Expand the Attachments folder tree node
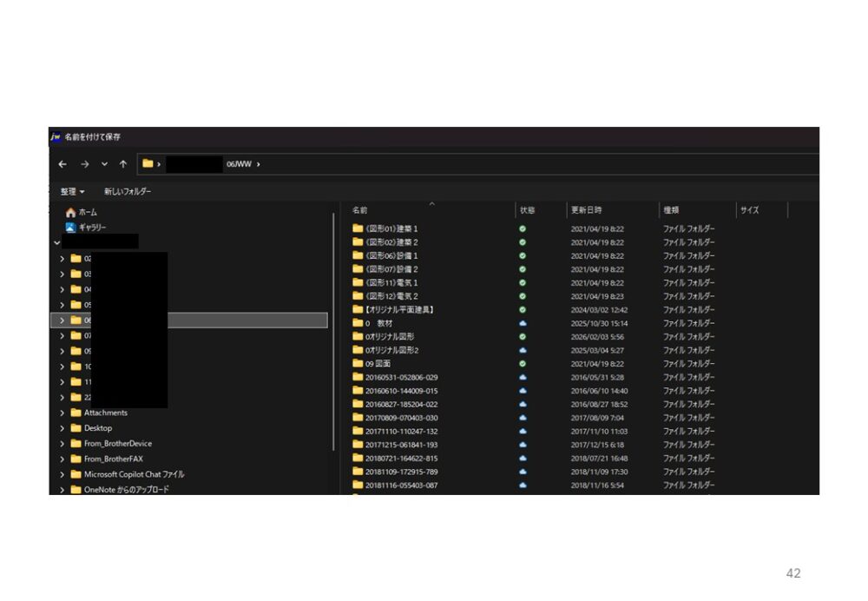 (x=62, y=413)
